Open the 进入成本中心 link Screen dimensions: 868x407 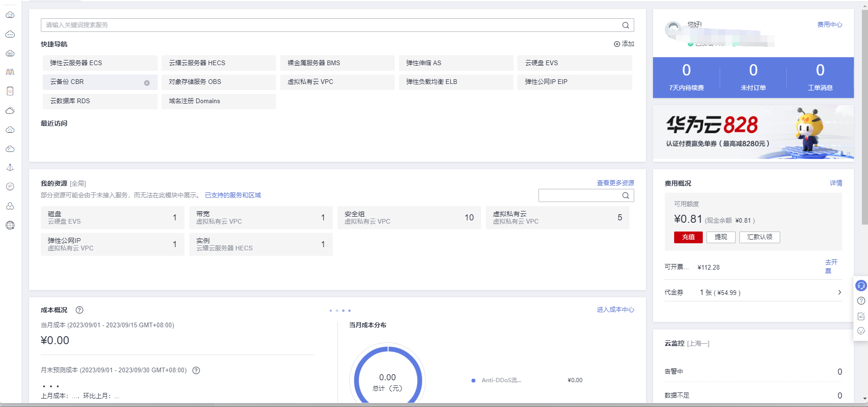pos(615,309)
